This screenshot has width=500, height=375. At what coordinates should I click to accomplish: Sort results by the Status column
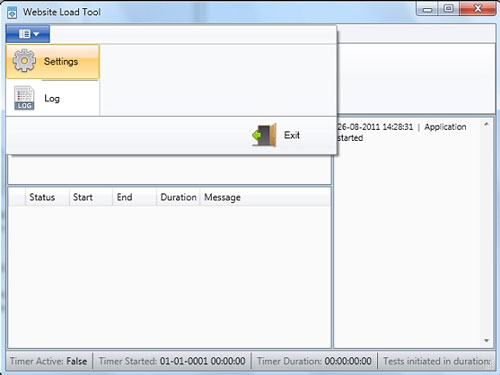47,197
